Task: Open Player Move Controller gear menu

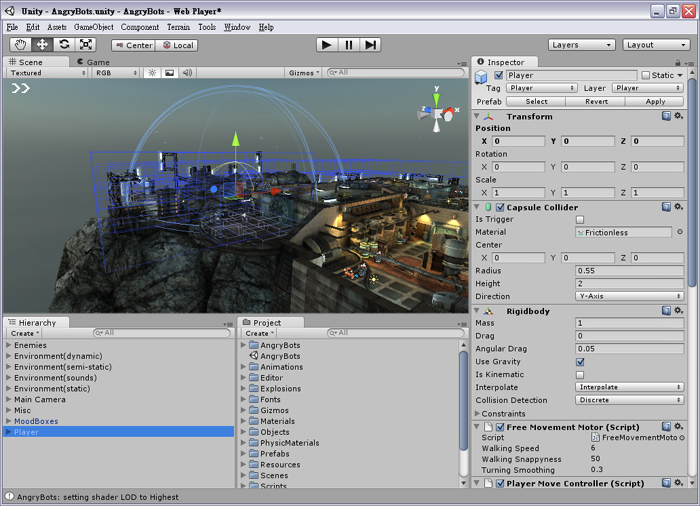Action: (679, 483)
